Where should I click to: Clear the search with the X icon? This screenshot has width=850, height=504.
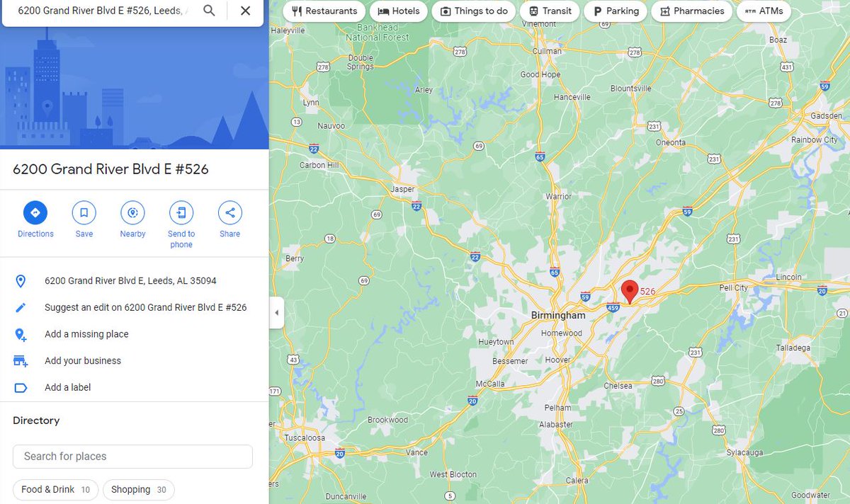click(245, 11)
